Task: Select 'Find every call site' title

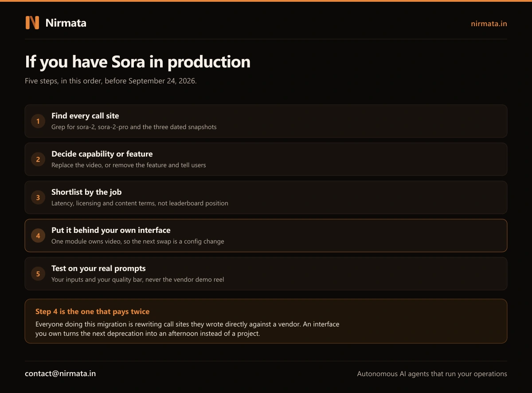Action: 85,116
